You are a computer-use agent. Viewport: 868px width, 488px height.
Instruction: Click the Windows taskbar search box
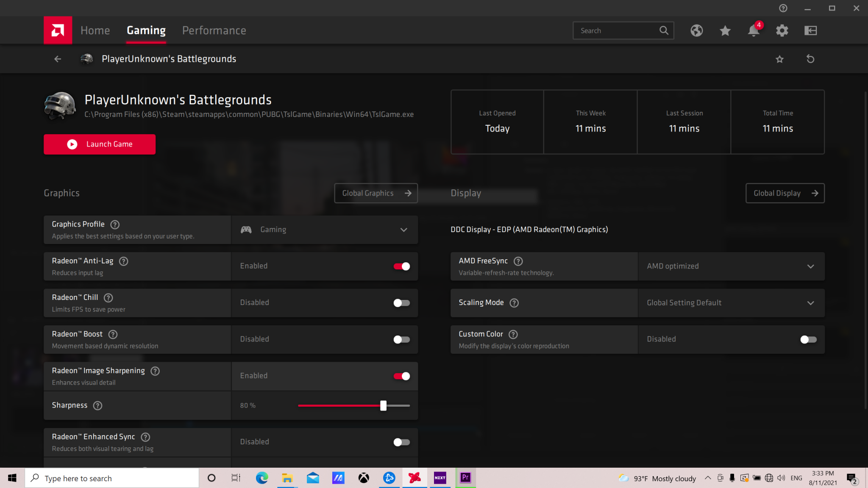[112, 478]
